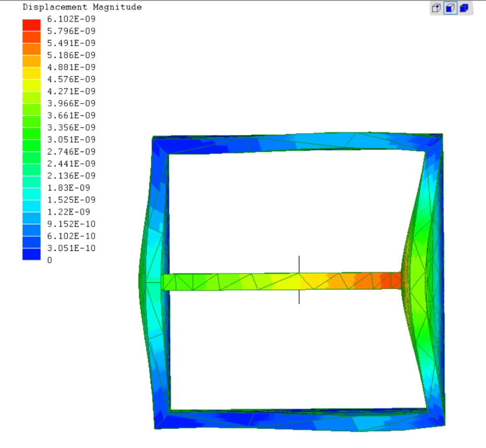Click the 1.83E-09 legend value
This screenshot has height=448, width=486.
(x=69, y=188)
